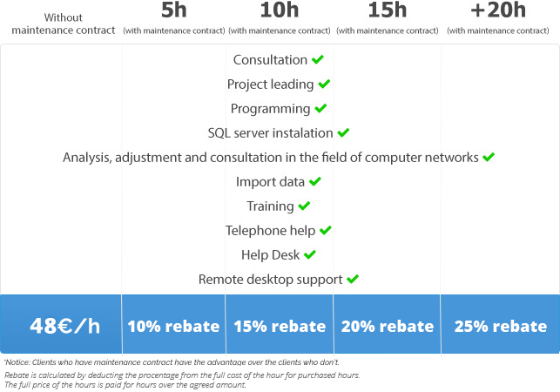Click the checkmark after computer networks row
The width and height of the screenshot is (560, 392).
[x=489, y=157]
